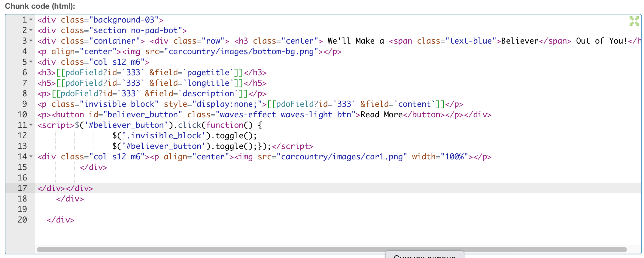This screenshot has width=644, height=258.
Task: Click "We'll Make a" heading text on line 3
Action: click(356, 41)
